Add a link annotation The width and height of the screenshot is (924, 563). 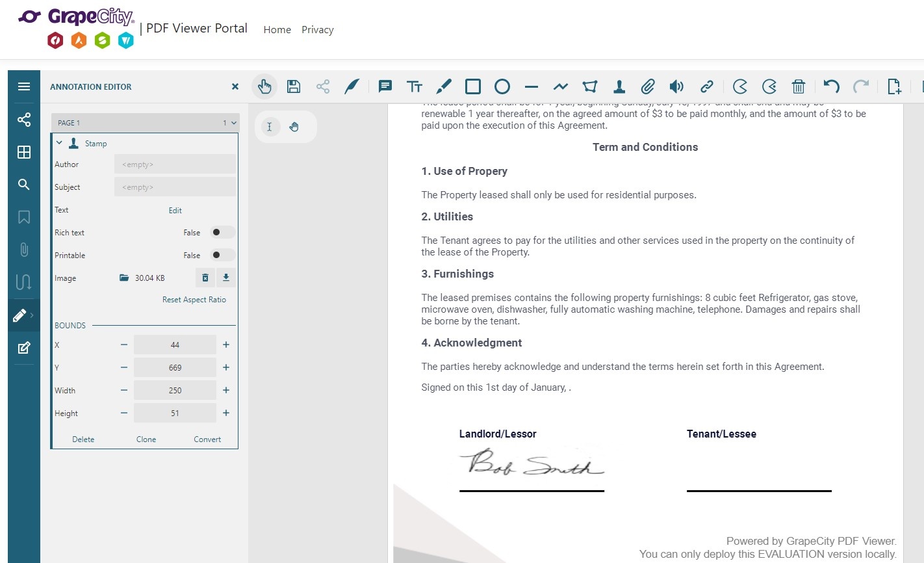[x=707, y=86]
